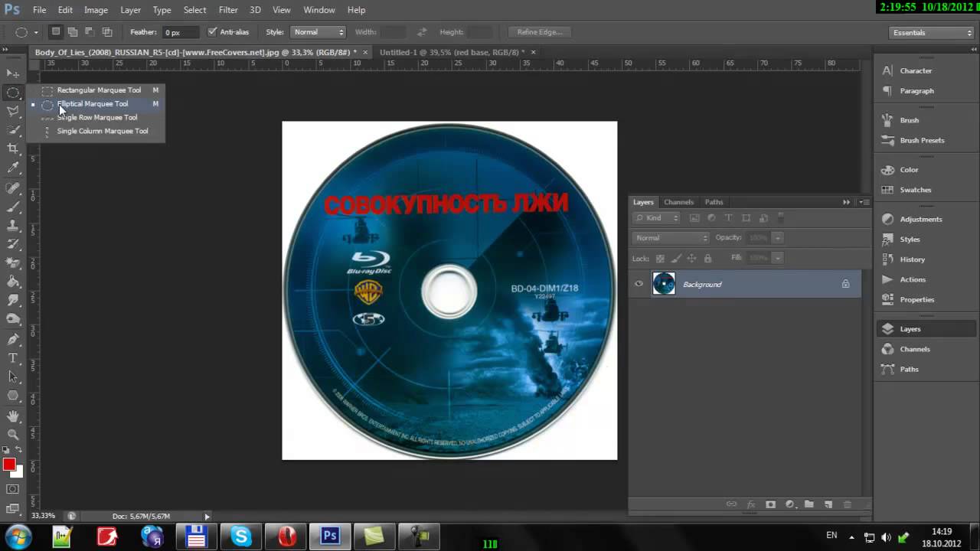Open the Opacity slider dropdown arrow

[778, 238]
